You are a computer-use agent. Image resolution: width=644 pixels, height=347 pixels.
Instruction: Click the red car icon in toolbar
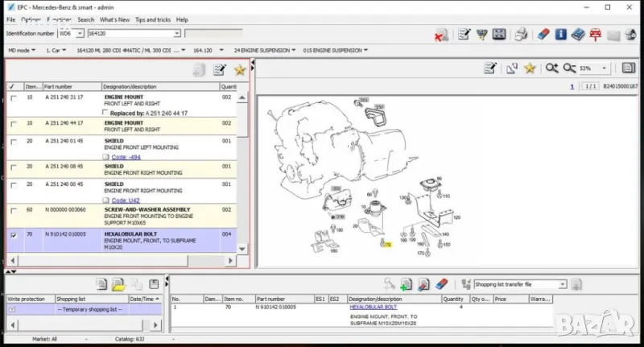596,35
